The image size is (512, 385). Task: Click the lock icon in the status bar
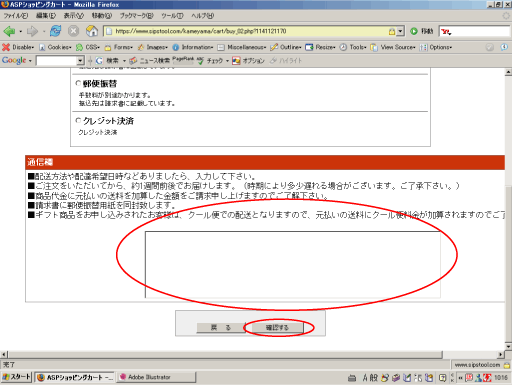[507, 365]
